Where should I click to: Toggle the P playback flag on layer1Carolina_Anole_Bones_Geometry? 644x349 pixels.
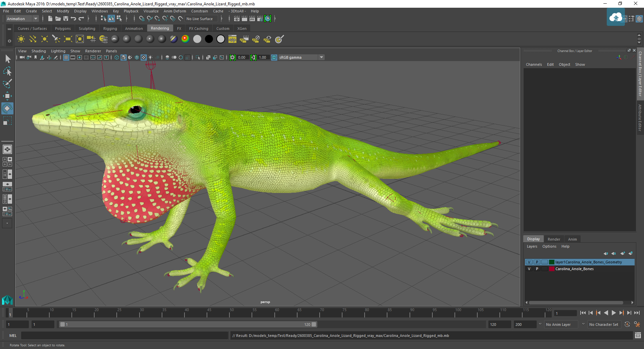tap(537, 262)
